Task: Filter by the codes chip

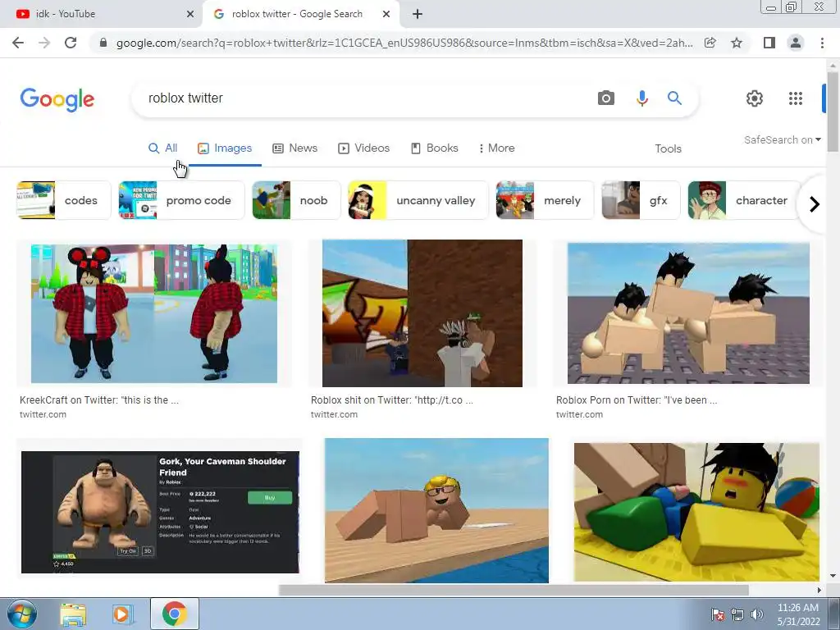Action: (64, 200)
